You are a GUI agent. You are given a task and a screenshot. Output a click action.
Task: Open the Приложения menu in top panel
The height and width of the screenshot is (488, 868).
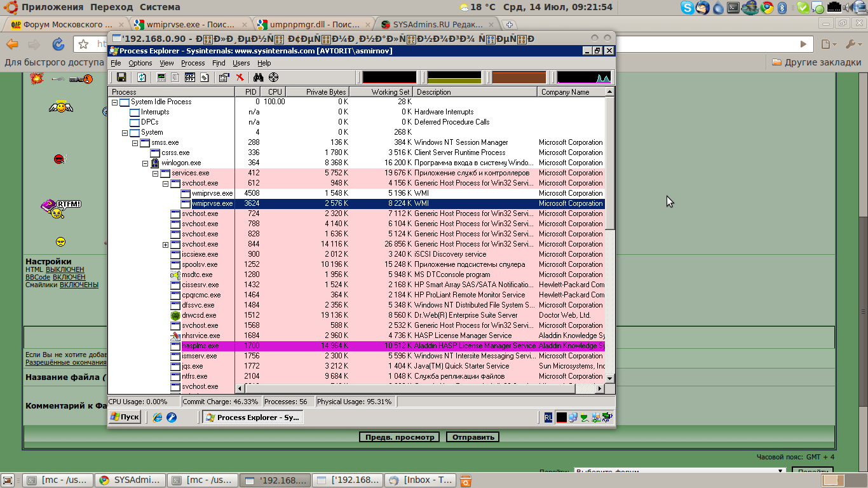[52, 7]
